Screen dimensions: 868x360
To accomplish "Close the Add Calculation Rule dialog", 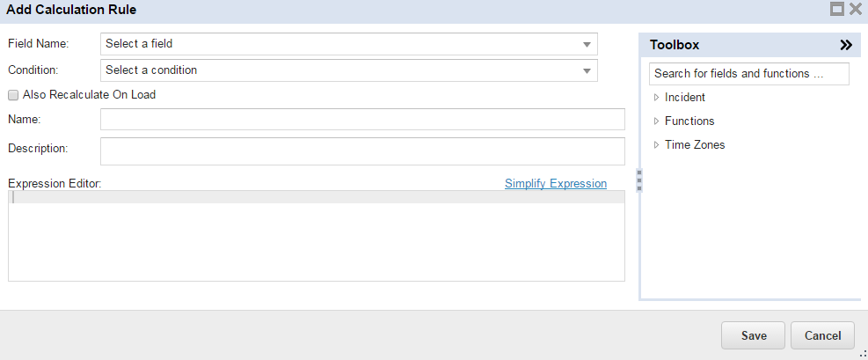I will 855,10.
